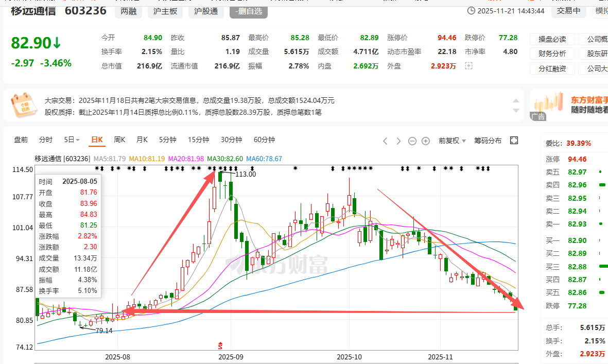The image size is (608, 364).
Task: Switch to 分时 chart tab
Action: 46,140
